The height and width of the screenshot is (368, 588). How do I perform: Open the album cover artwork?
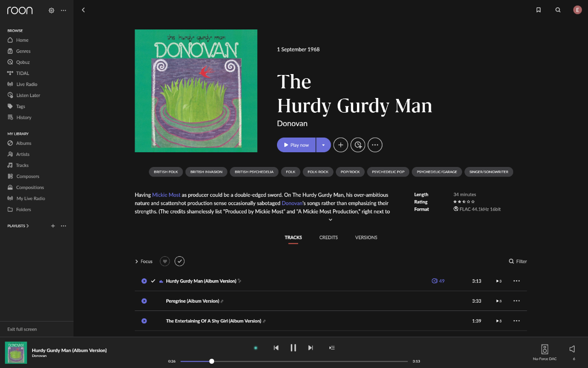[x=196, y=91]
